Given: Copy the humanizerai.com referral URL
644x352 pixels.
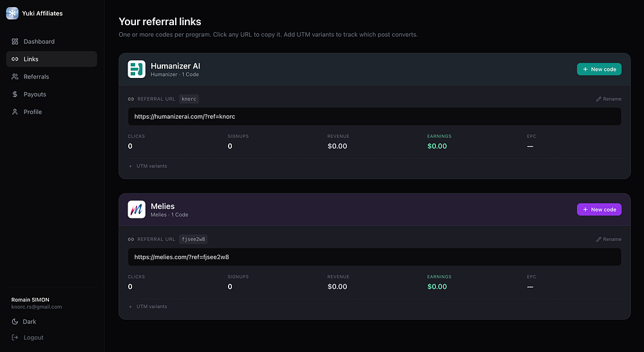Looking at the screenshot, I should 374,117.
